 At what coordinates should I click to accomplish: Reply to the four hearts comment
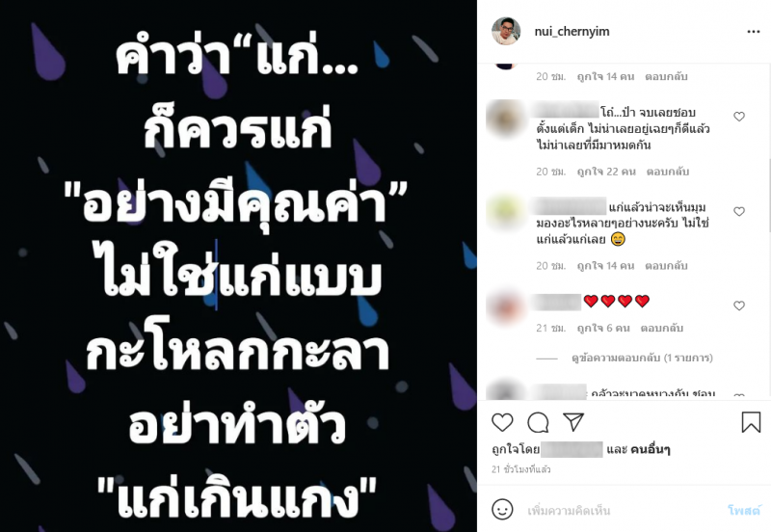661,328
